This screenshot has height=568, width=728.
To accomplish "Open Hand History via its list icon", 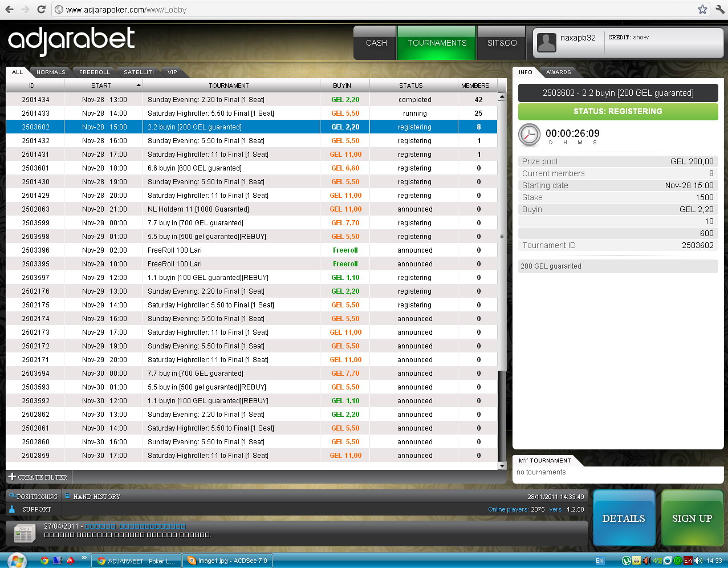I will 67,496.
